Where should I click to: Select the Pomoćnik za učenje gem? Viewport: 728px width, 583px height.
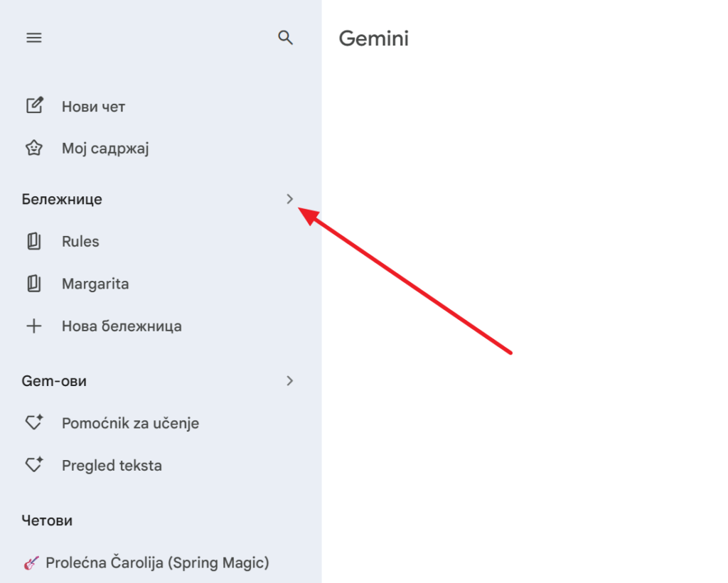pyautogui.click(x=130, y=424)
